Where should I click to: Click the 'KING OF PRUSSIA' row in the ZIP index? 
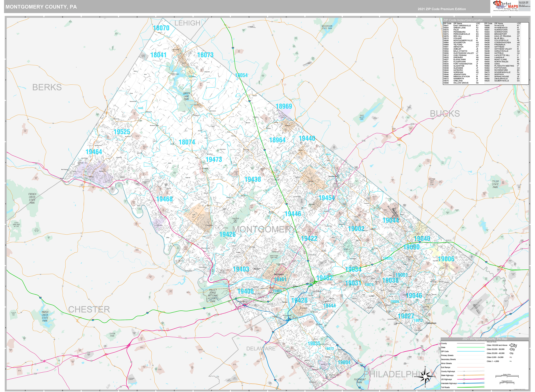click(x=503, y=36)
